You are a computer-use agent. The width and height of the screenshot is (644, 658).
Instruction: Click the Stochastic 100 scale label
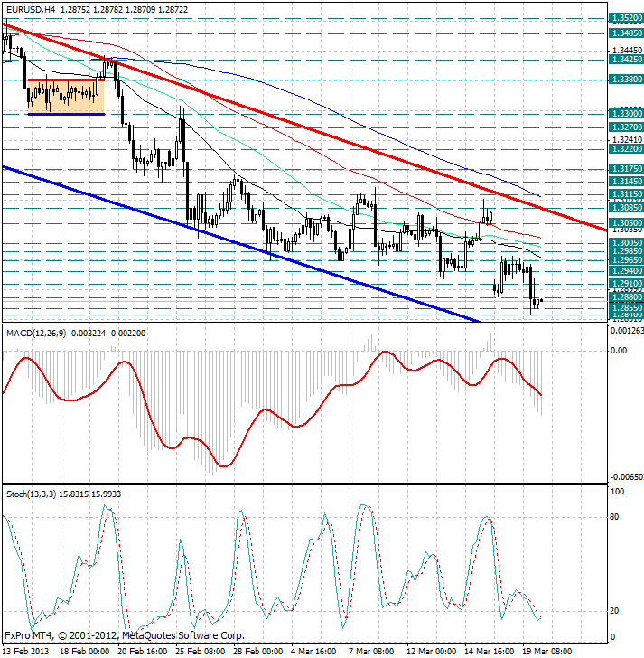click(617, 492)
